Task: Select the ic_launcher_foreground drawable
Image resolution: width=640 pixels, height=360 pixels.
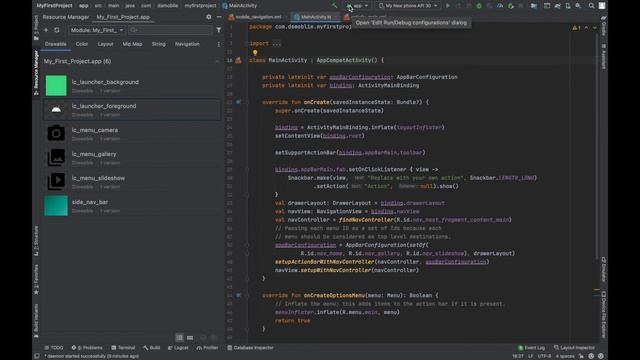Action: point(131,110)
